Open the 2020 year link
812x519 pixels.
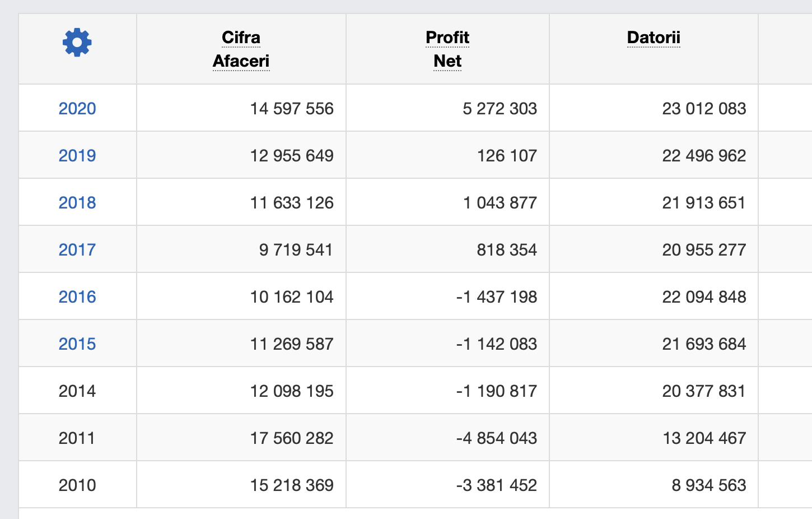[77, 109]
